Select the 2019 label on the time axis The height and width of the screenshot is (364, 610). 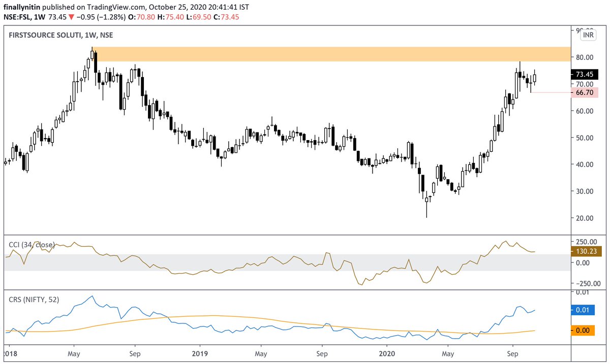200,353
